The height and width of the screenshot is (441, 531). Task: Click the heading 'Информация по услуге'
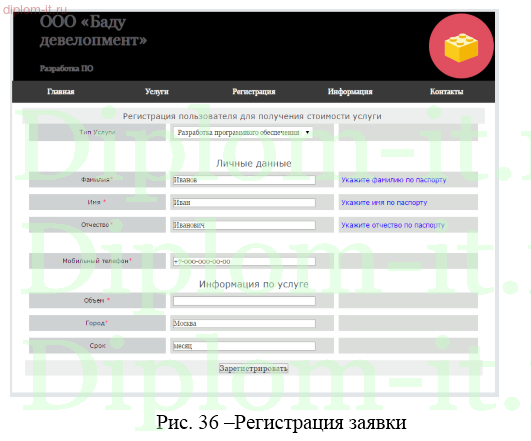[x=254, y=284]
